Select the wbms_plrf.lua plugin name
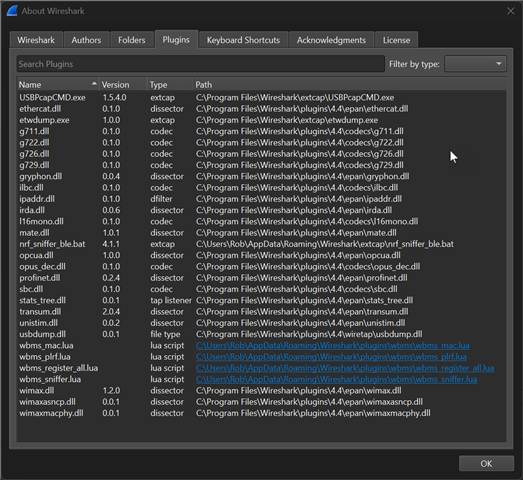 pyautogui.click(x=45, y=357)
